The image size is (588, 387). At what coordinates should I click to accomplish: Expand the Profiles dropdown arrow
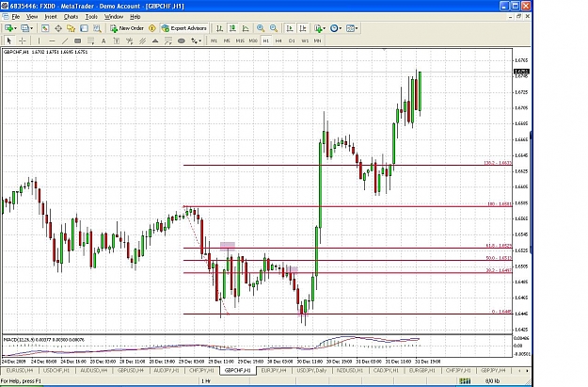[31, 28]
